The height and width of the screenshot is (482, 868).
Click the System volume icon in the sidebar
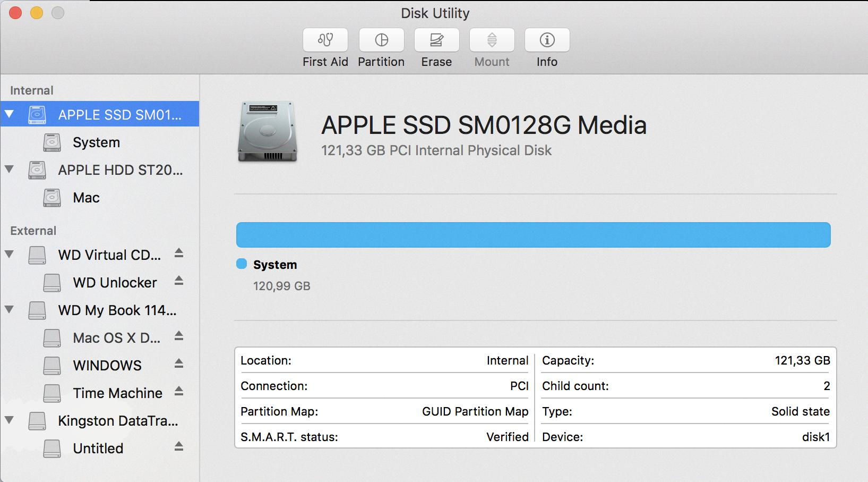point(52,142)
